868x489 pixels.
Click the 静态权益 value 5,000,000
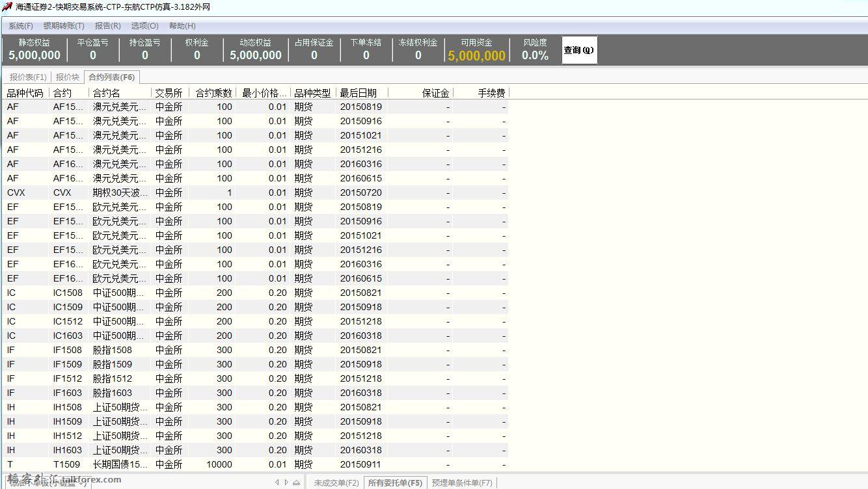[34, 56]
